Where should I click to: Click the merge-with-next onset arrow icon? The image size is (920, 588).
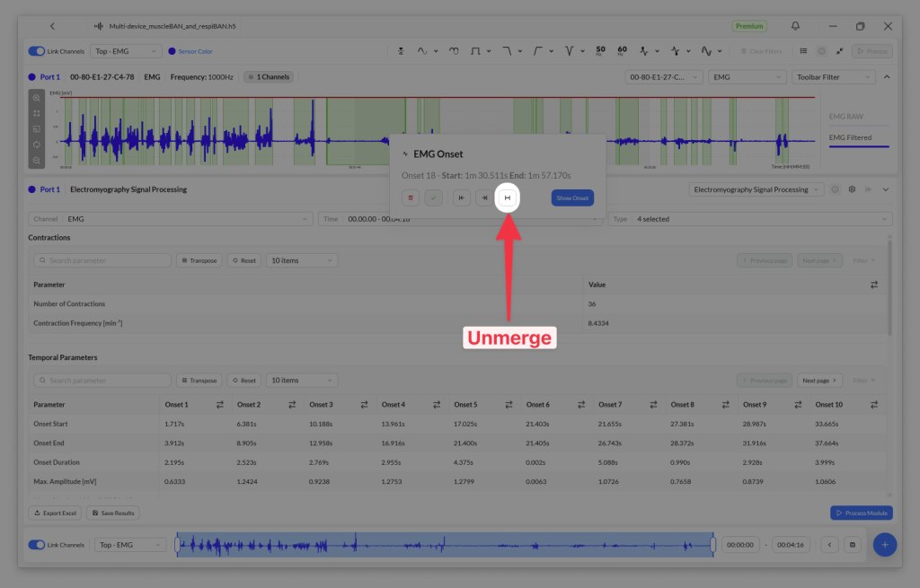[484, 197]
